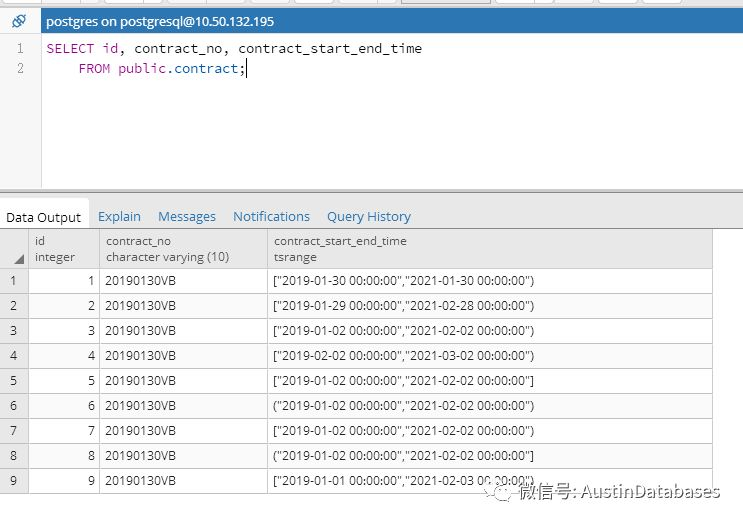Select row header 1 in results

tap(14, 281)
